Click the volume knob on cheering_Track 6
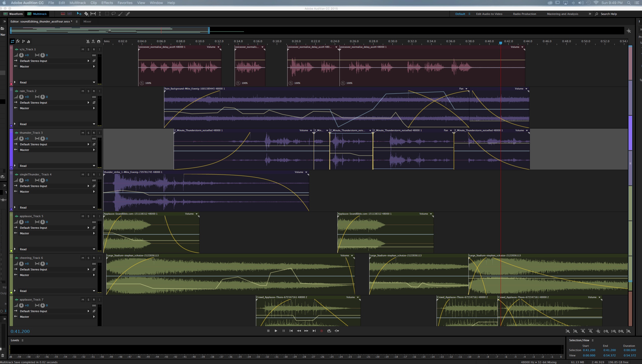This screenshot has height=364, width=642. (22, 264)
